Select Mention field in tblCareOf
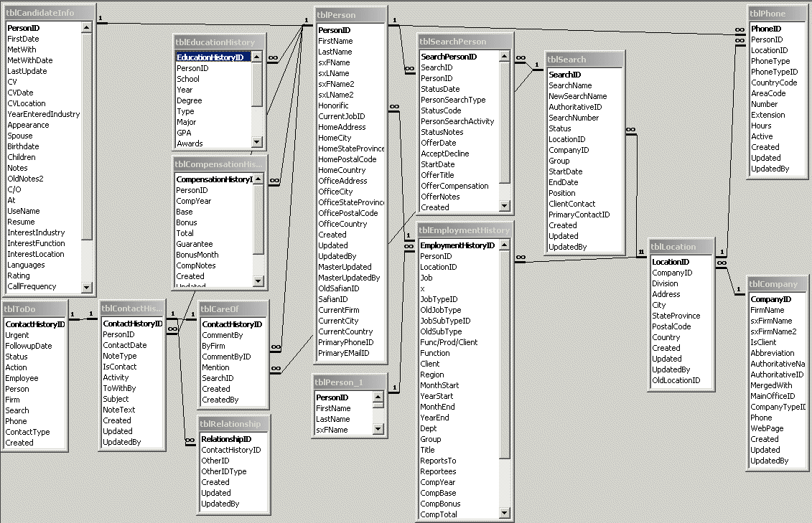This screenshot has height=523, width=812. point(215,367)
